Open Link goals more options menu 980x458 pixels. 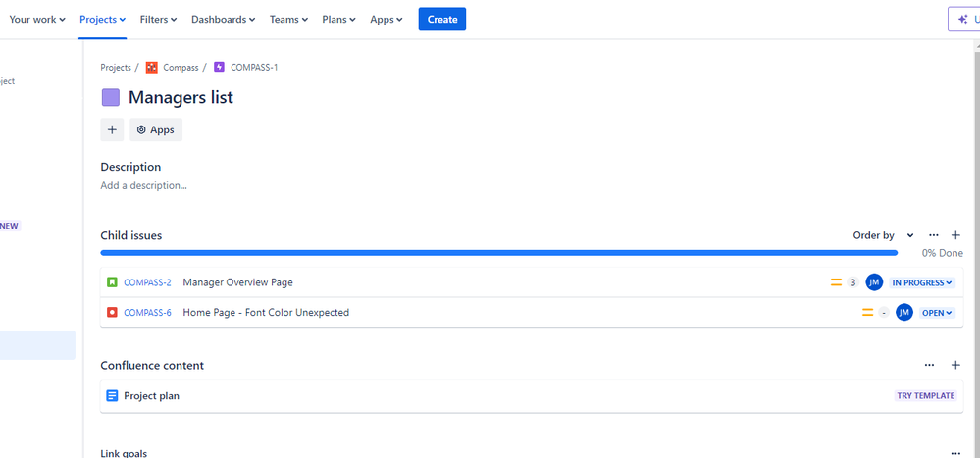pyautogui.click(x=955, y=454)
